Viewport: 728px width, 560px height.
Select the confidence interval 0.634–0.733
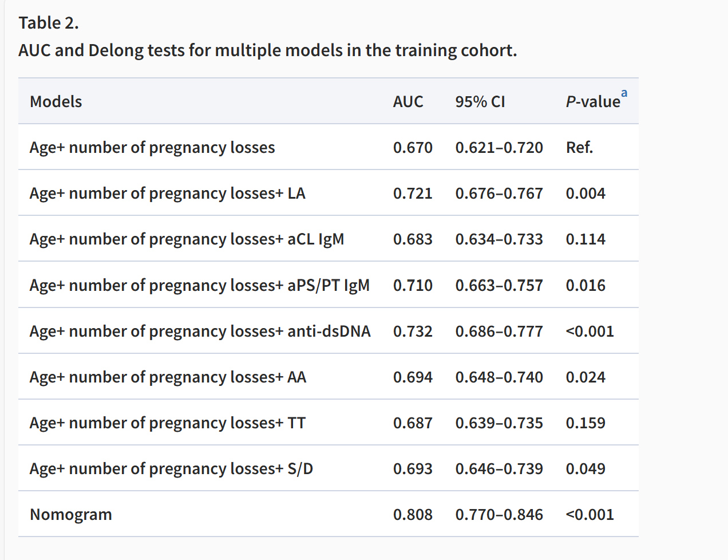click(499, 239)
